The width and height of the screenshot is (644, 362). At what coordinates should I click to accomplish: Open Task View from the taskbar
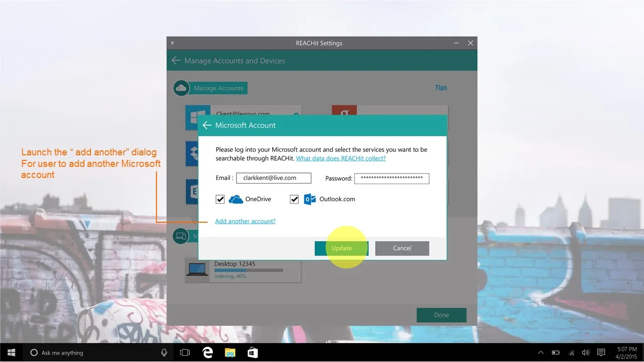[x=185, y=352]
